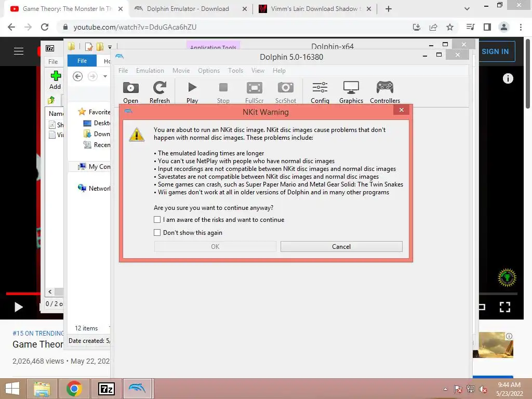Start emulation with the Play icon
Screen dimensions: 532x399
192,92
